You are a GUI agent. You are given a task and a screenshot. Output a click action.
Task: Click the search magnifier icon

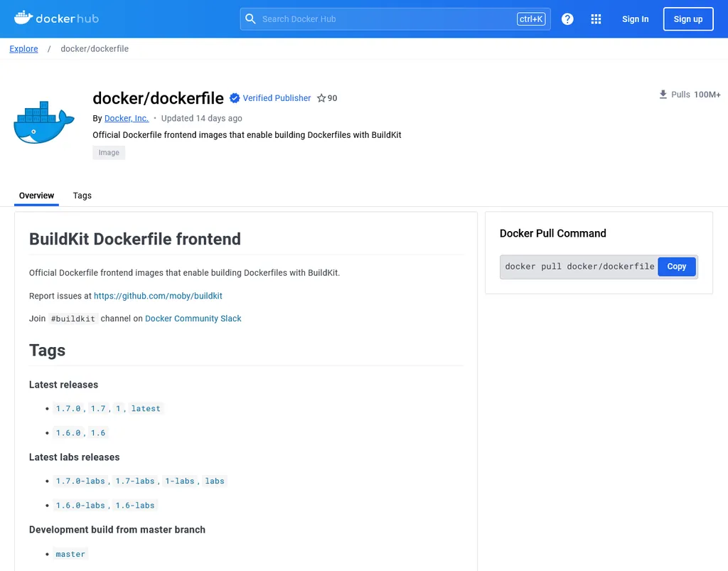click(250, 19)
